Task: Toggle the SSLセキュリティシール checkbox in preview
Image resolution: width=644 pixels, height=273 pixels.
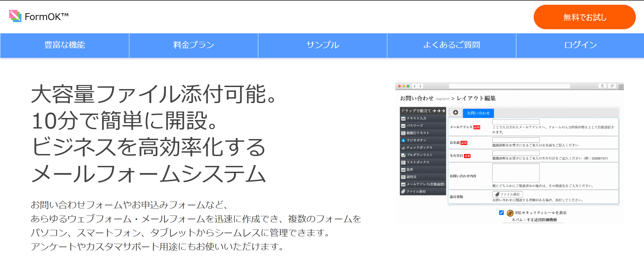Action: pos(501,213)
